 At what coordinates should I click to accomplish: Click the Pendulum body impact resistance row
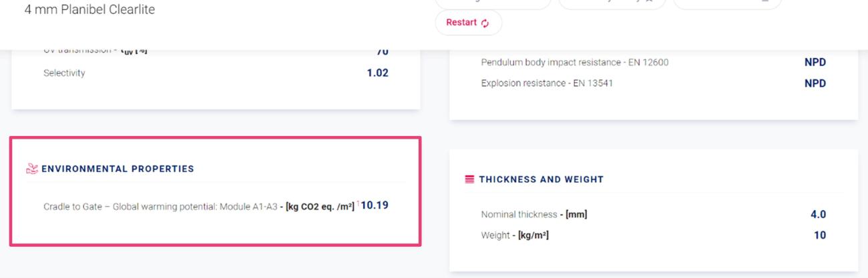pos(654,62)
